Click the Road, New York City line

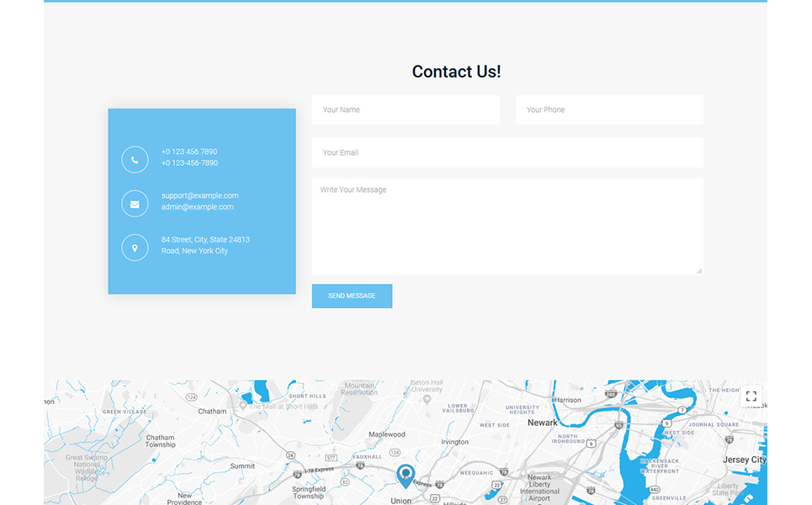(194, 251)
